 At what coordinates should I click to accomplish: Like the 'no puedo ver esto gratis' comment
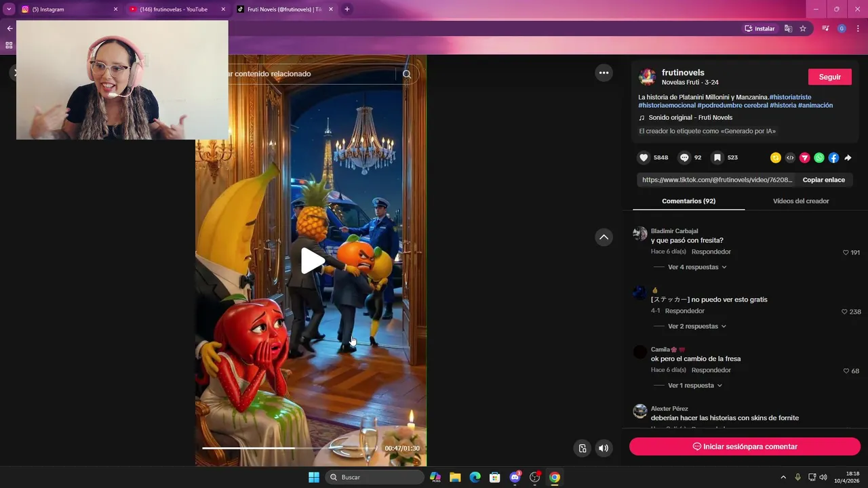tap(845, 312)
